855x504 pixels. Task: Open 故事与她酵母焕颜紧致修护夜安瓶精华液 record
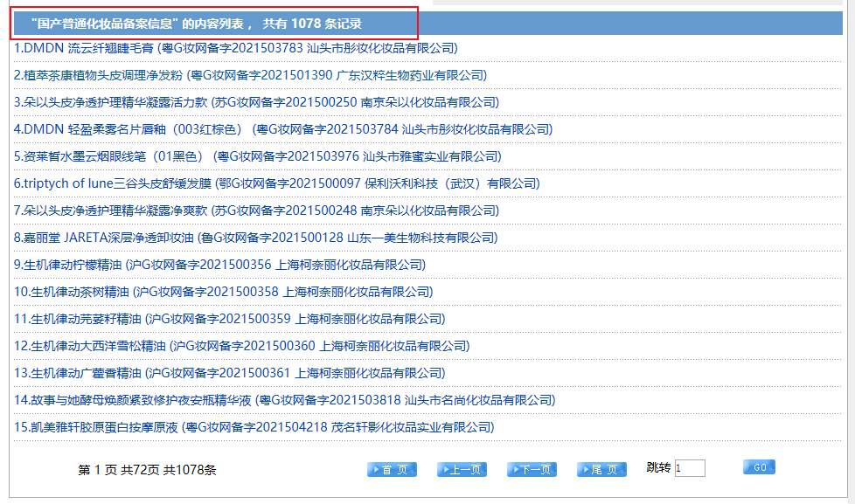coord(284,400)
